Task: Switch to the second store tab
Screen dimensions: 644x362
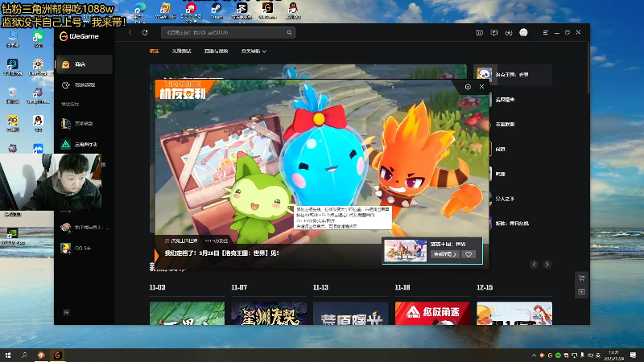Action: [x=182, y=51]
